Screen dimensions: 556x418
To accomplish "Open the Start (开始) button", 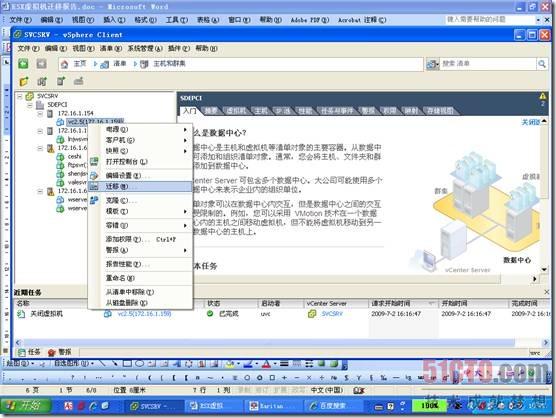I will 26,406.
